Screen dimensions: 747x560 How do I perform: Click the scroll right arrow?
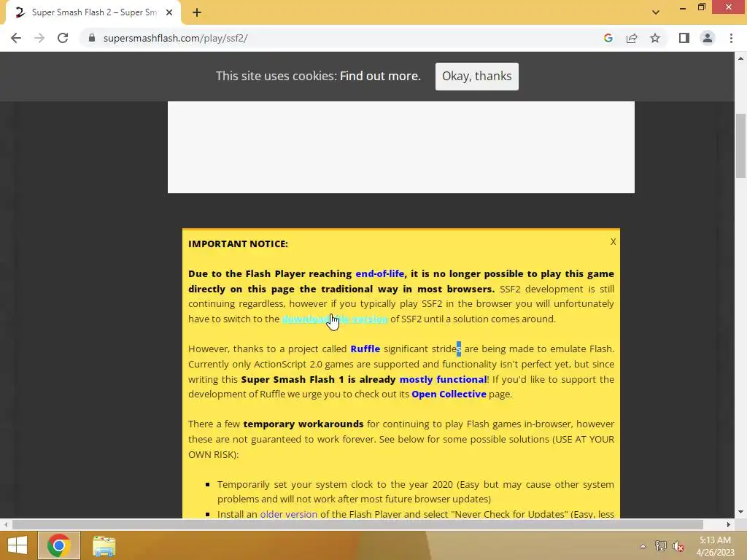(729, 525)
